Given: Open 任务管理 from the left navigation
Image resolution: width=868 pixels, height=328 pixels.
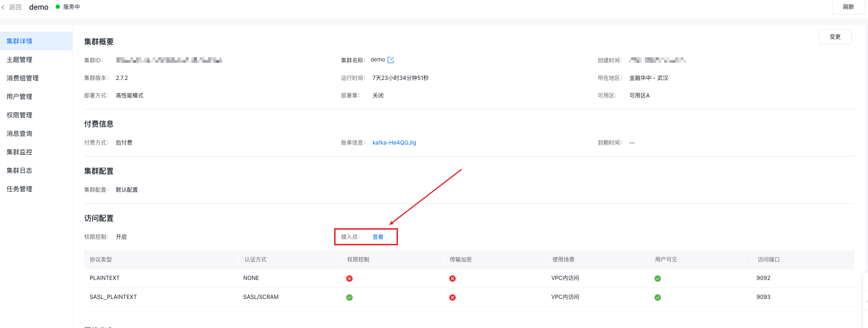Looking at the screenshot, I should pos(19,189).
